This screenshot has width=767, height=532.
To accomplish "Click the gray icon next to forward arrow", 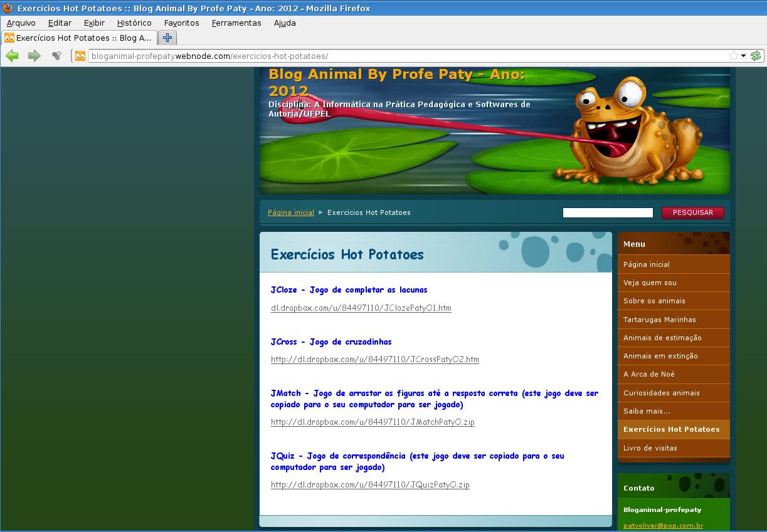I will 56,56.
